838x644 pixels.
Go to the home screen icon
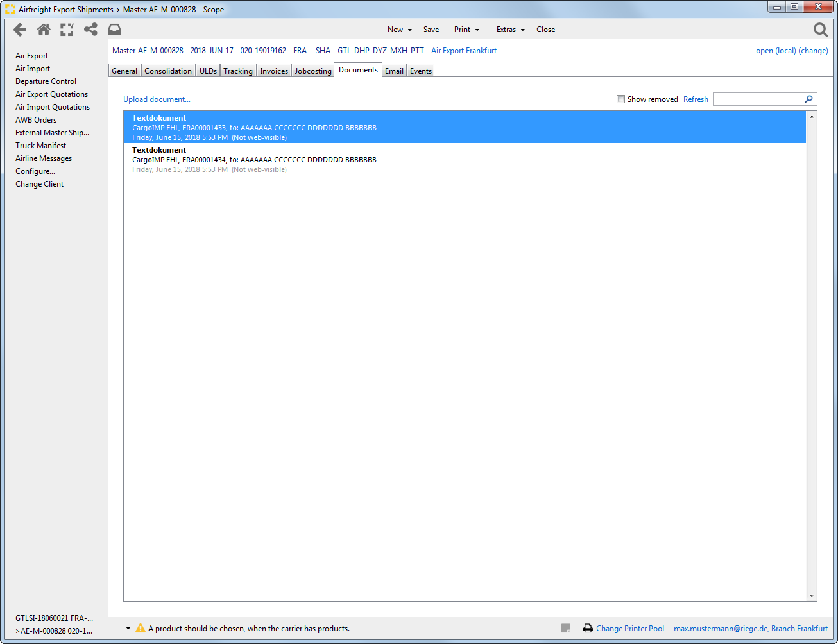point(44,30)
